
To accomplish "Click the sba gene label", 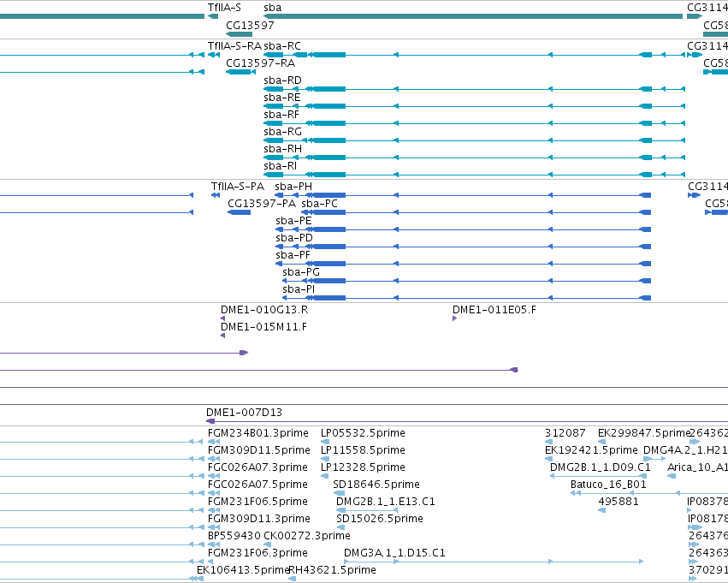I will pyautogui.click(x=273, y=8).
